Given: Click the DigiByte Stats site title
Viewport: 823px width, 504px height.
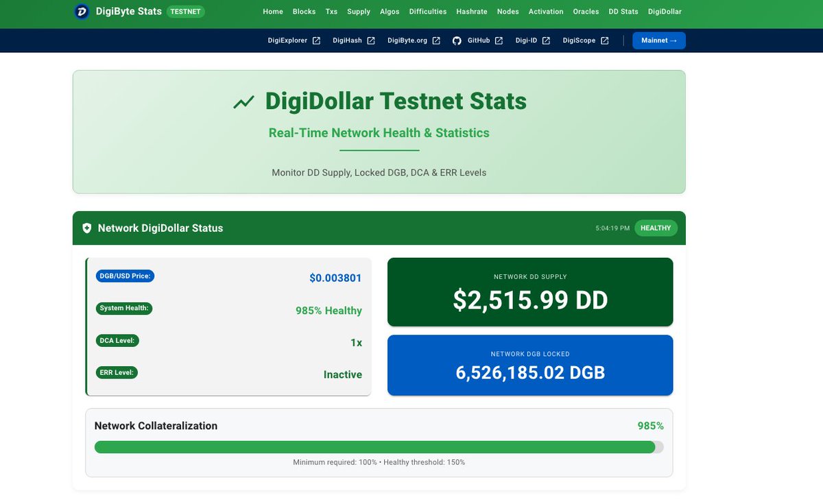Looking at the screenshot, I should (x=129, y=12).
